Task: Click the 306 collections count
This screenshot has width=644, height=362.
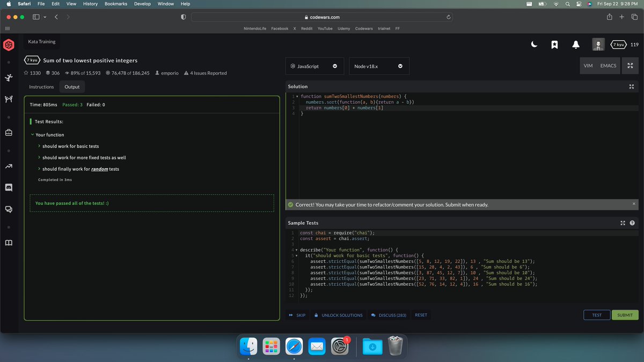Action: tap(53, 73)
